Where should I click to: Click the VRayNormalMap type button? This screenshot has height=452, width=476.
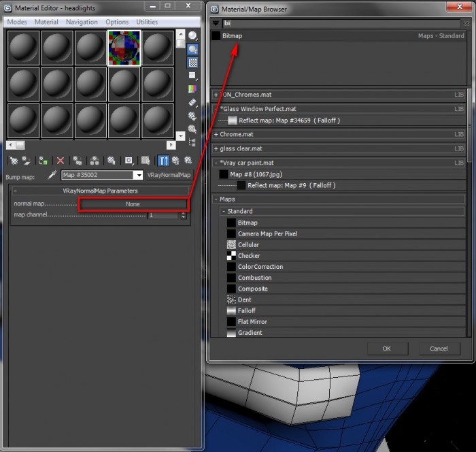click(x=169, y=175)
